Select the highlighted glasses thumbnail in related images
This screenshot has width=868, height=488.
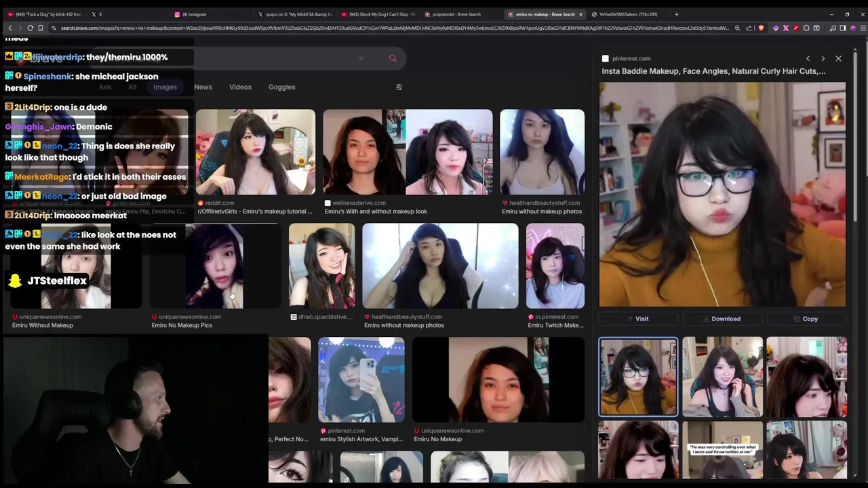click(637, 376)
